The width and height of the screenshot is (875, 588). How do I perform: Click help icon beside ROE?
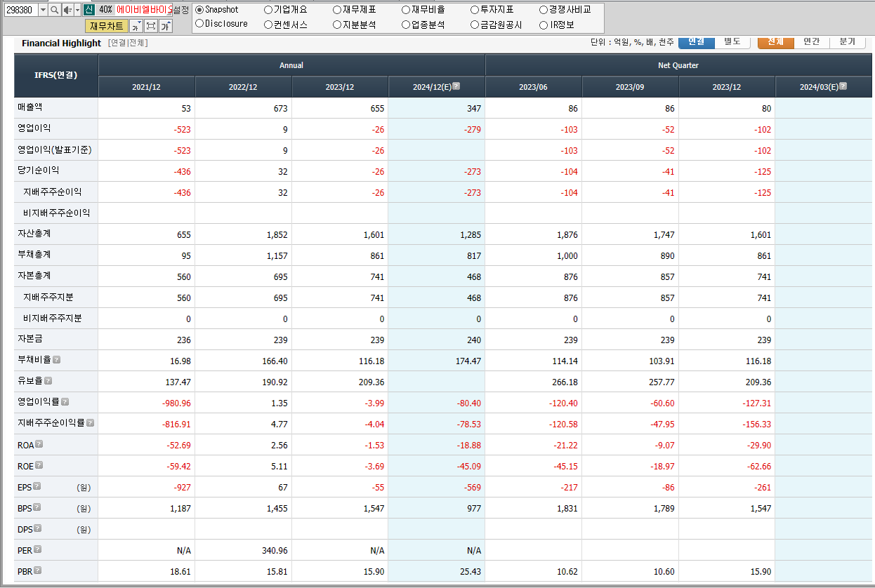(39, 465)
